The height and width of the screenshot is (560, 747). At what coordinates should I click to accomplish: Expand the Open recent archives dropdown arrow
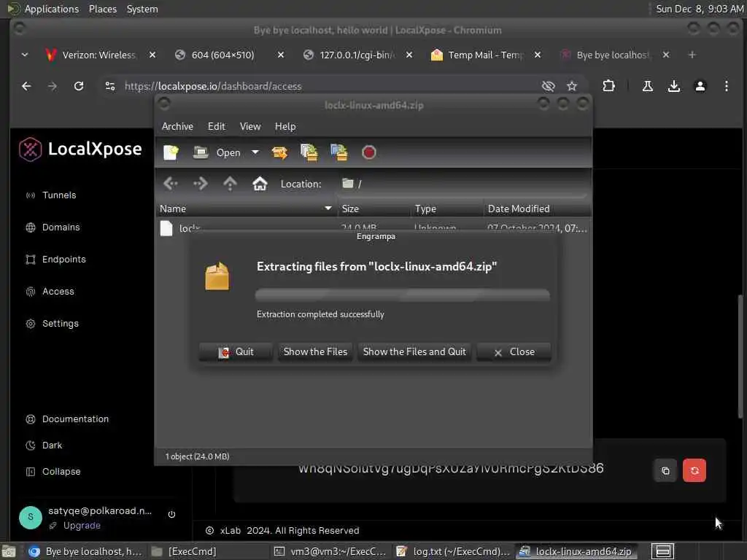pyautogui.click(x=255, y=152)
